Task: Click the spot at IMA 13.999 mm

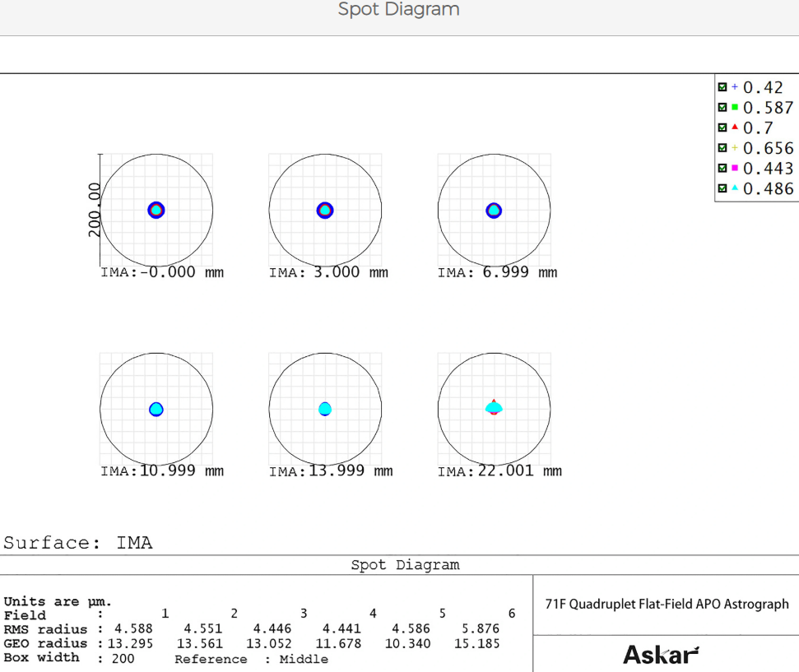Action: pyautogui.click(x=325, y=409)
